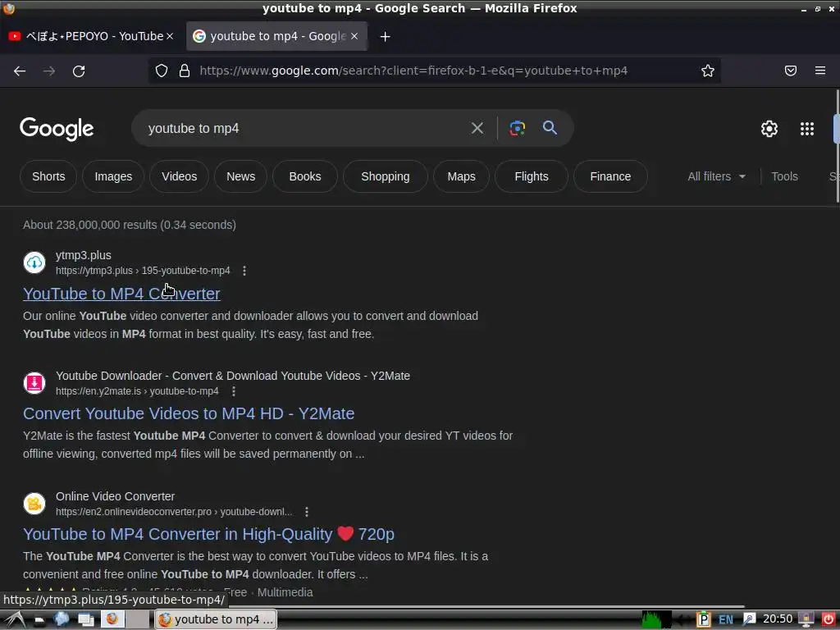Search by image with Google Lens icon

coord(517,128)
